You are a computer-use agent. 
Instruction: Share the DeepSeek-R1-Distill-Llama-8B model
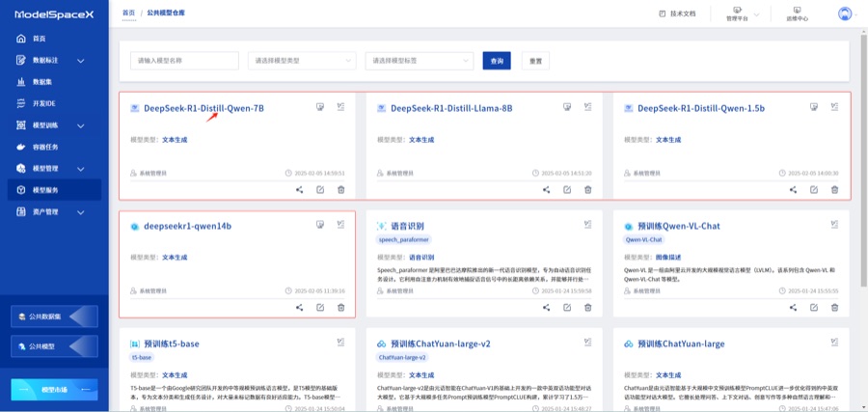tap(547, 189)
